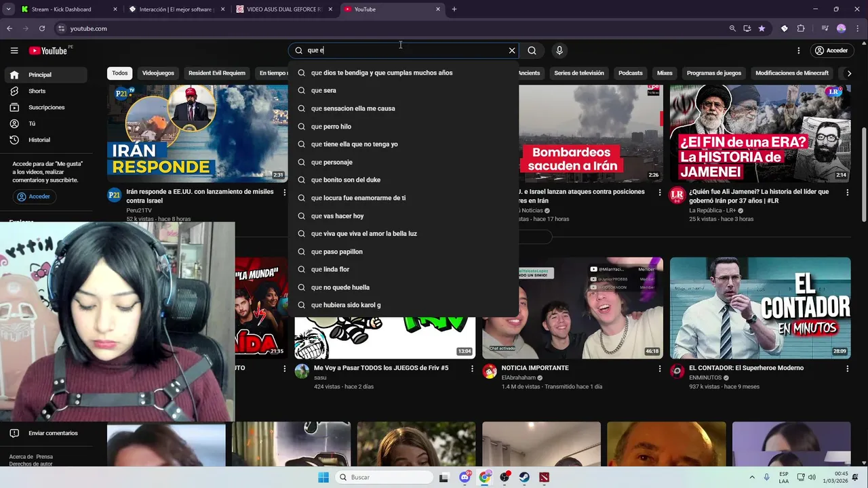868x488 pixels.
Task: Choose suggestion 'que vas hacer hoy'
Action: (403, 216)
